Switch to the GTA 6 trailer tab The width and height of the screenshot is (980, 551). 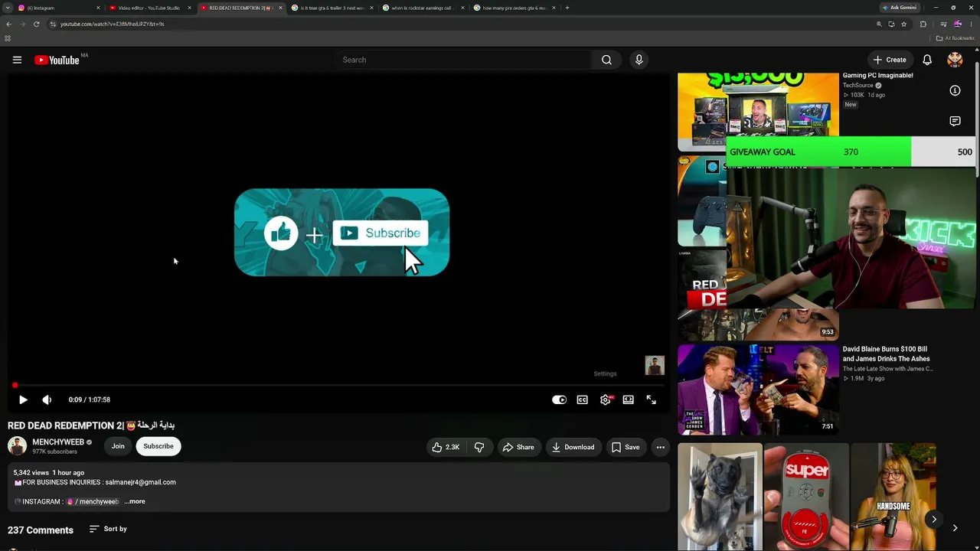coord(331,8)
